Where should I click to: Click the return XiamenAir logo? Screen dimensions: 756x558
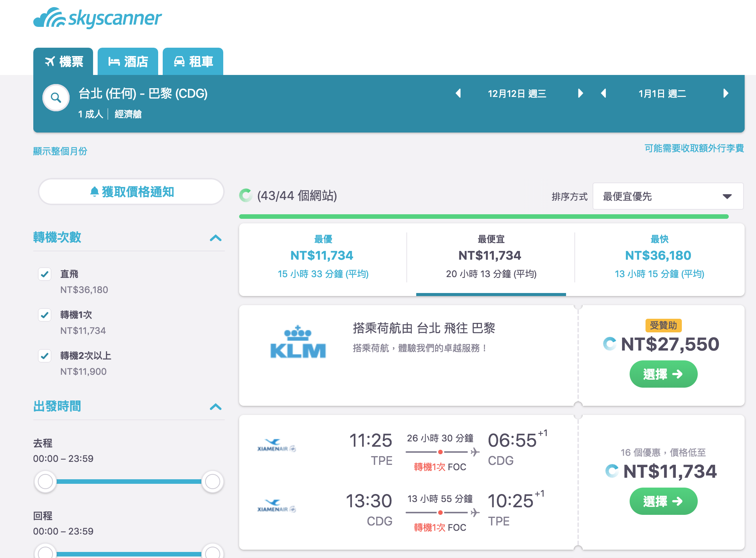[276, 506]
